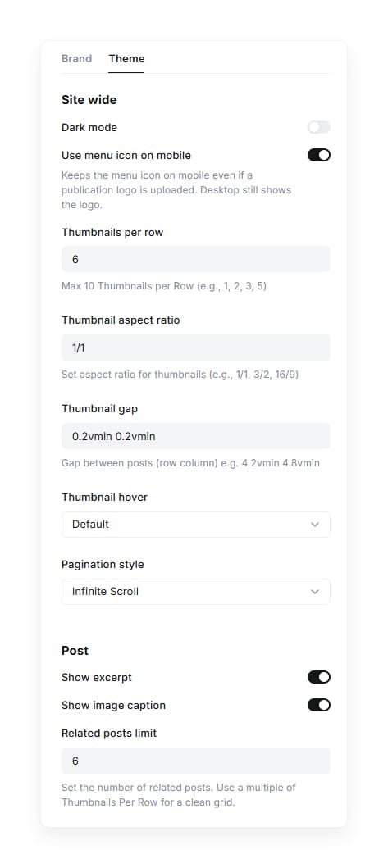Enable the Dark mode switch
The height and width of the screenshot is (868, 388).
click(x=319, y=127)
